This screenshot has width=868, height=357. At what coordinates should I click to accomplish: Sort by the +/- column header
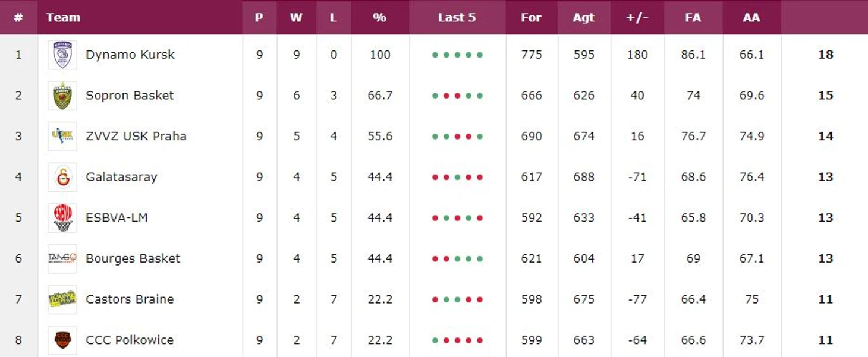coord(637,17)
